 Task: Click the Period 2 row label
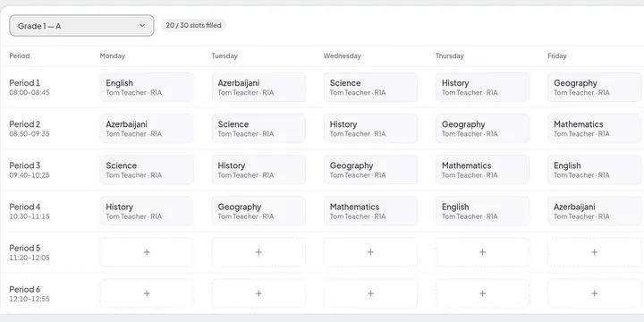click(25, 124)
